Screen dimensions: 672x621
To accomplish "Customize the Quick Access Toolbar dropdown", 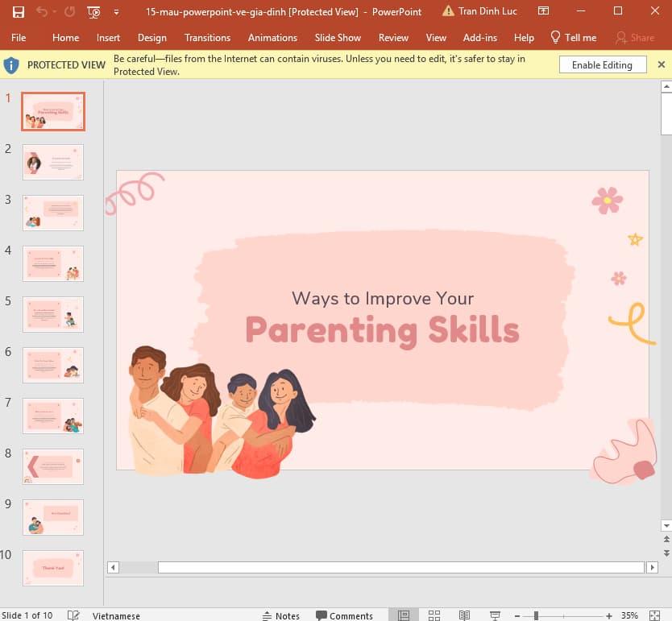I will 116,11.
